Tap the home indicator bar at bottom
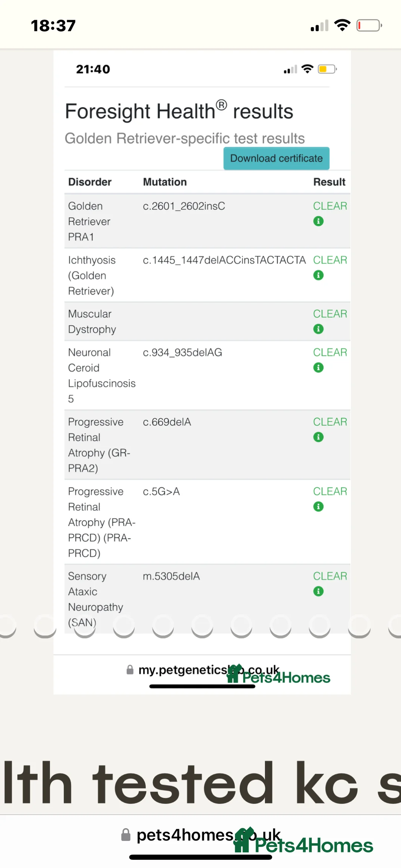 click(200, 858)
